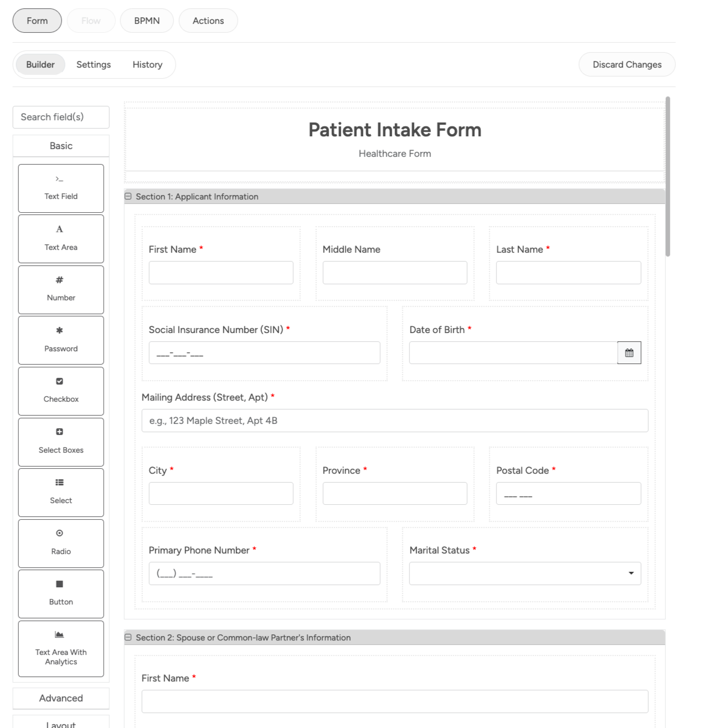Click the form builder vertical scrollbar
This screenshot has height=728, width=724.
667,177
